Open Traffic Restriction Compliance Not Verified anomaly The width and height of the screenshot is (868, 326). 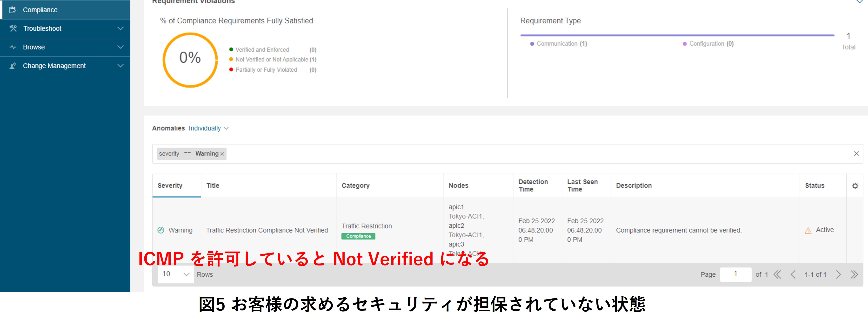pyautogui.click(x=267, y=230)
